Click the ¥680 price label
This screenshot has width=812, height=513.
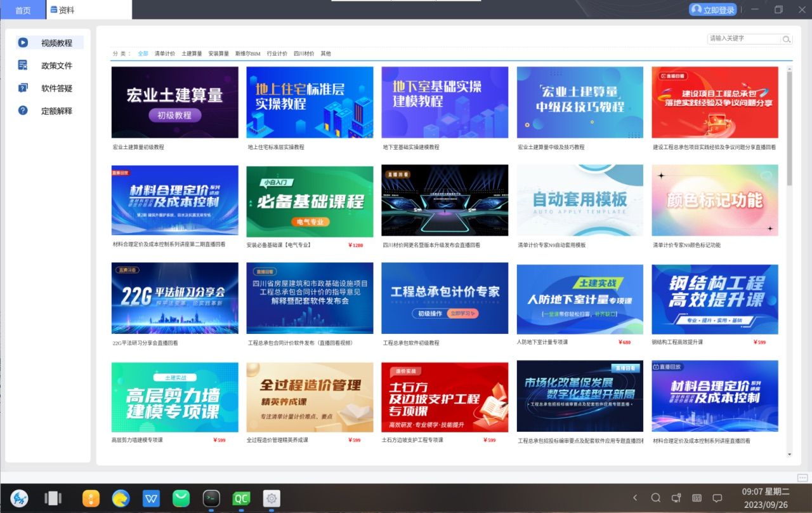(624, 342)
